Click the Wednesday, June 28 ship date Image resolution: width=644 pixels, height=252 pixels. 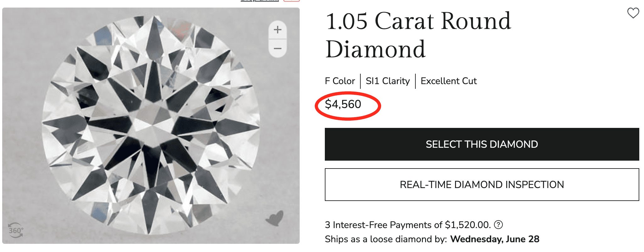[x=495, y=239]
